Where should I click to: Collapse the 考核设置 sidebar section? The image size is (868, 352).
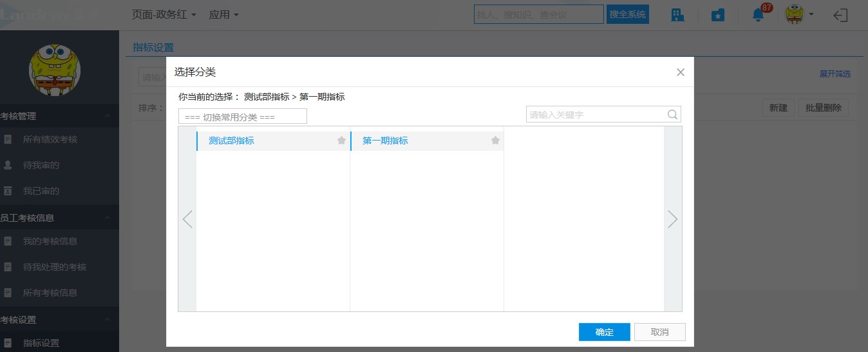(108, 320)
